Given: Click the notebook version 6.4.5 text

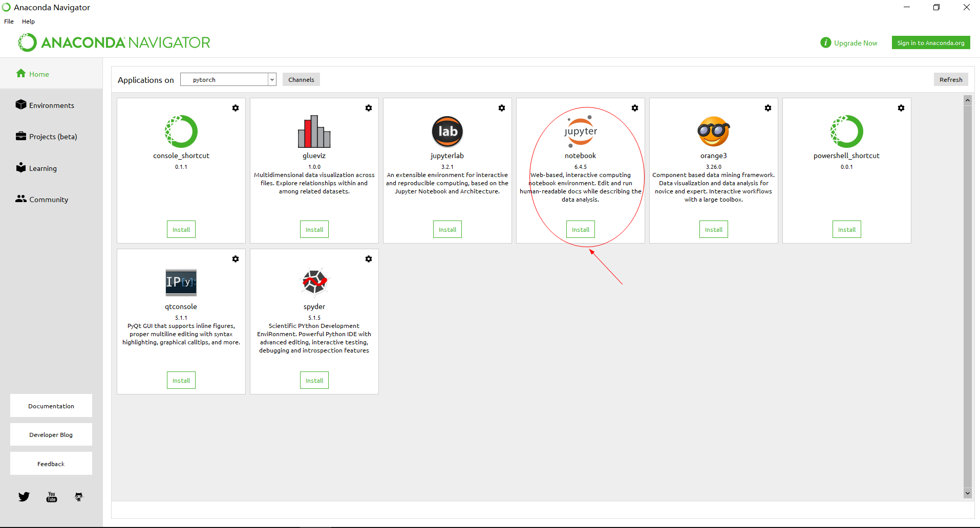Looking at the screenshot, I should (581, 167).
